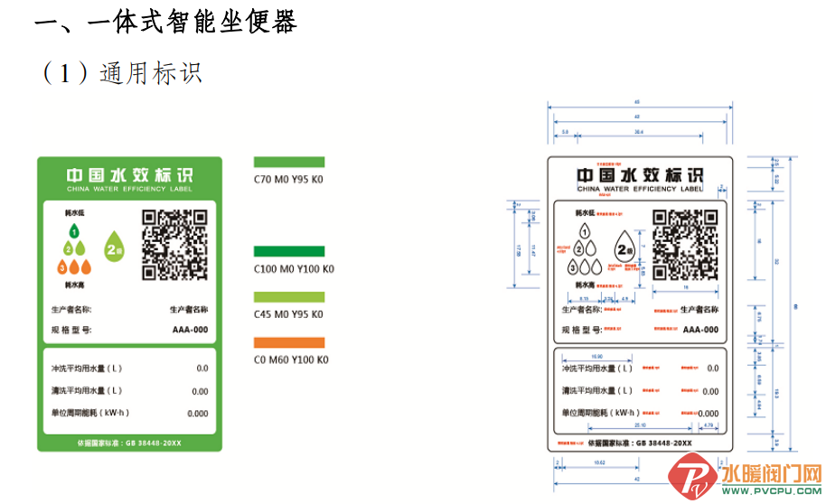Click the text 'C45 M0 Y95 K0'
The height and width of the screenshot is (504, 826).
coord(288,314)
